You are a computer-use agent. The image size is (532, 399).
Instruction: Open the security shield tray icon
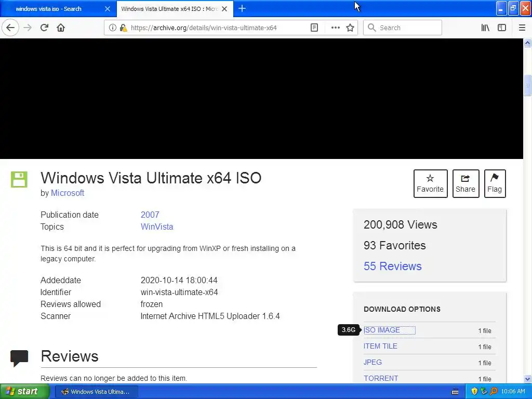pos(474,391)
